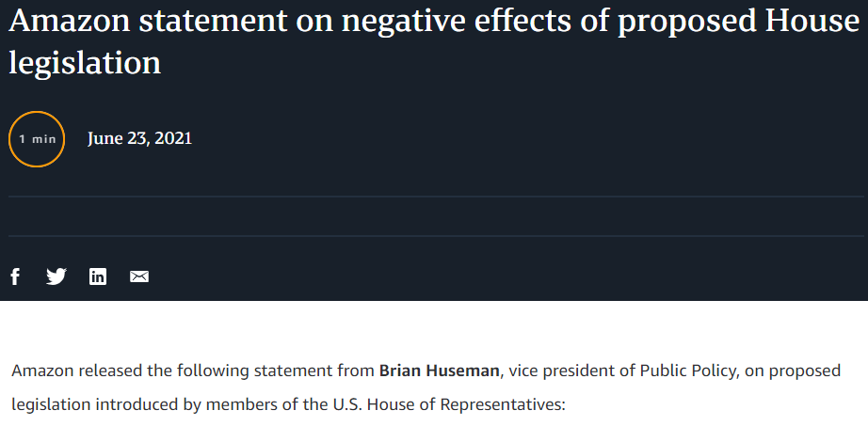Share the article via email envelope icon
The image size is (868, 442).
pos(139,276)
